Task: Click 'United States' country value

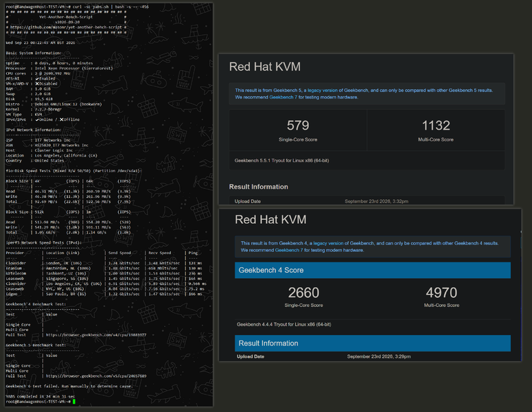Action: pyautogui.click(x=49, y=161)
